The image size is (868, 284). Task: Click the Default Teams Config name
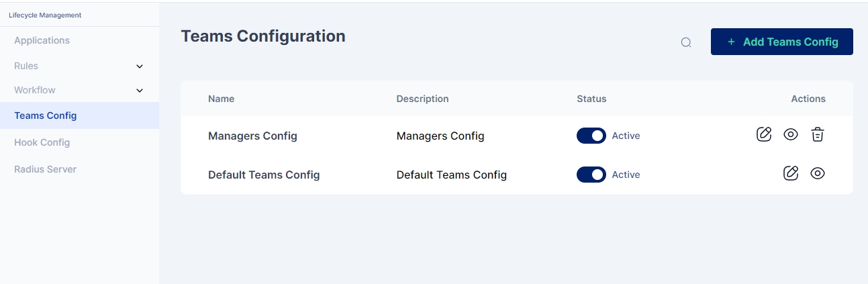[264, 175]
